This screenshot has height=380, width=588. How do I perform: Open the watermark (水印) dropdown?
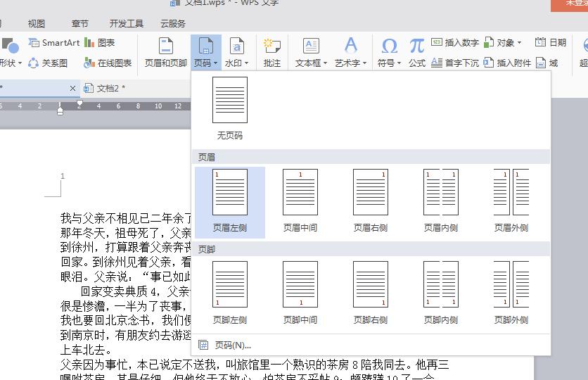(236, 53)
